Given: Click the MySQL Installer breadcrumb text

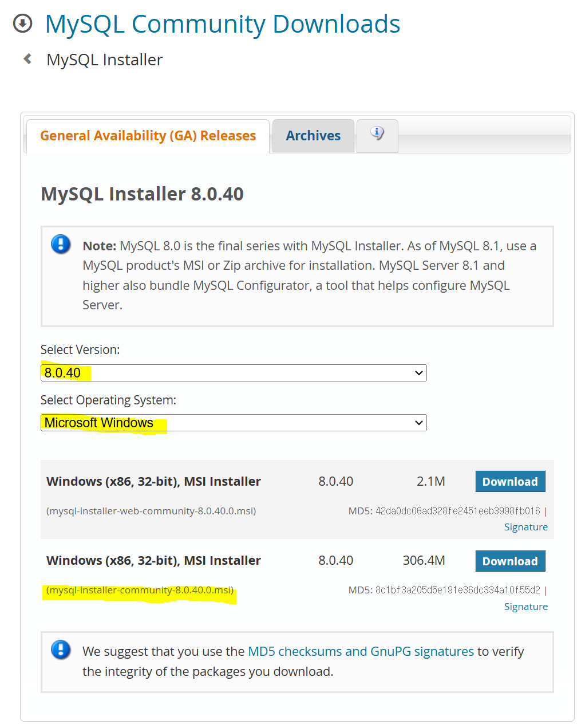Looking at the screenshot, I should [x=105, y=60].
